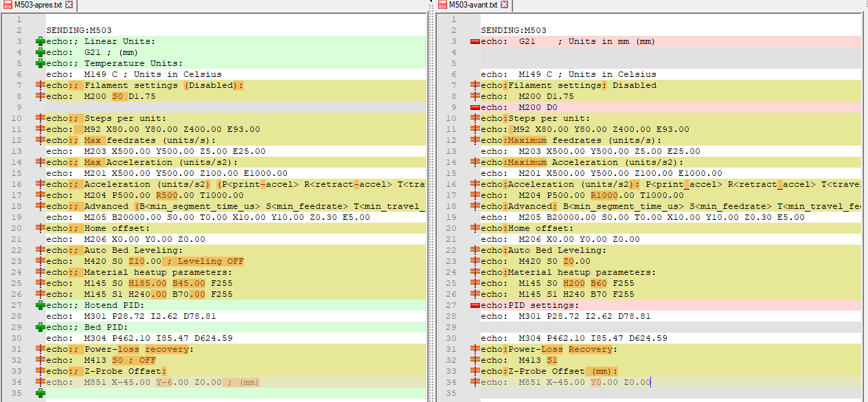Click line number 1 in M503-apres.txt margin
Viewport: 868px width, 402px height.
pos(21,19)
